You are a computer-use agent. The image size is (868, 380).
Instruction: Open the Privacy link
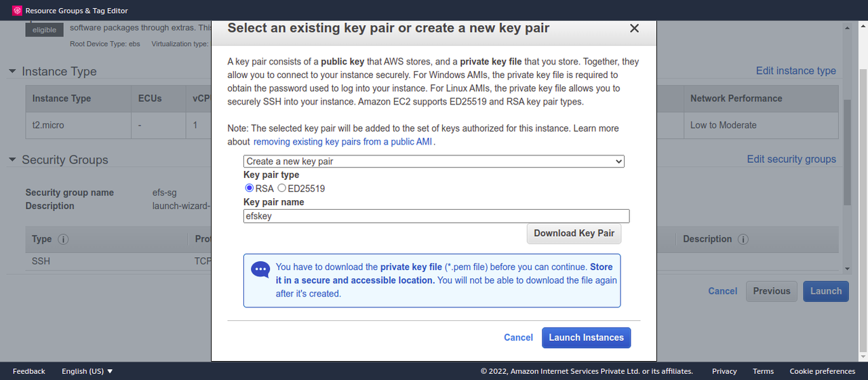(724, 371)
